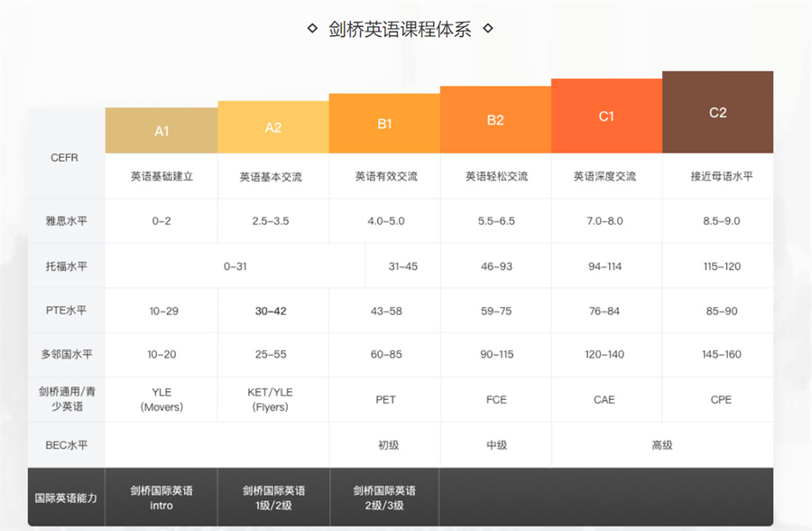Click the 46-93 cell
The image size is (812, 531).
496,266
